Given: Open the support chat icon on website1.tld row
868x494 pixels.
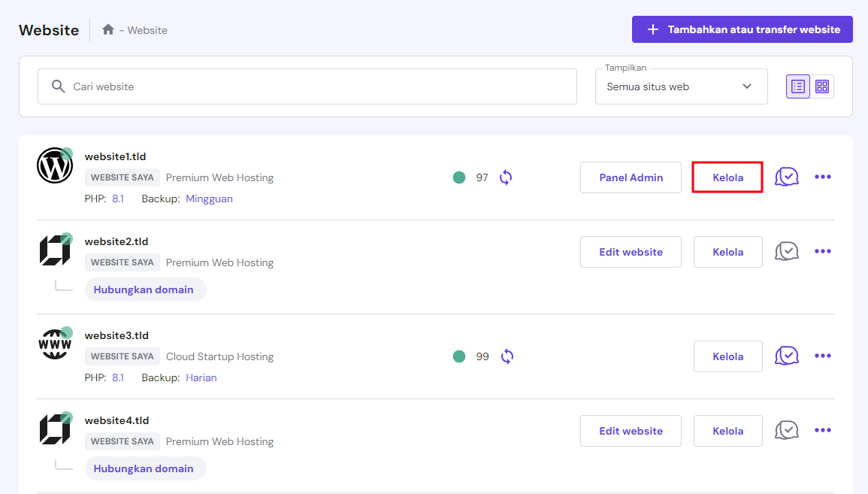Looking at the screenshot, I should pyautogui.click(x=787, y=177).
